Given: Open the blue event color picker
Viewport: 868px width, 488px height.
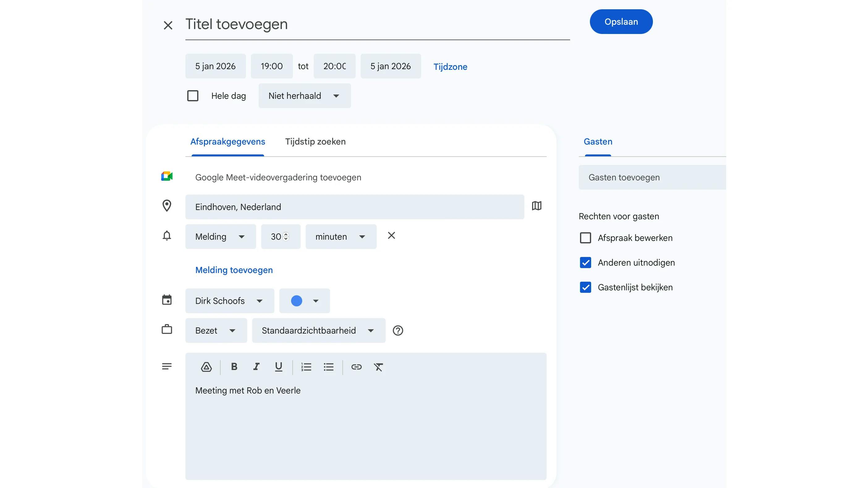Looking at the screenshot, I should [304, 301].
